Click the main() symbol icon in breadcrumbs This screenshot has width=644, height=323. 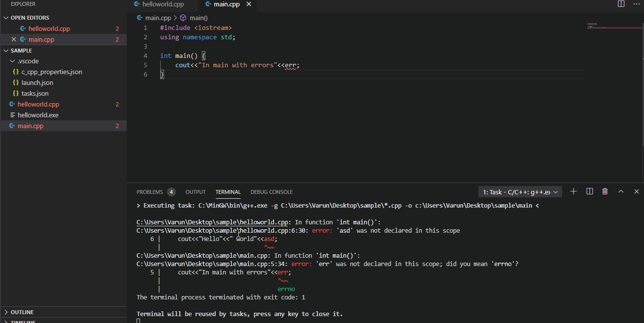pos(183,18)
